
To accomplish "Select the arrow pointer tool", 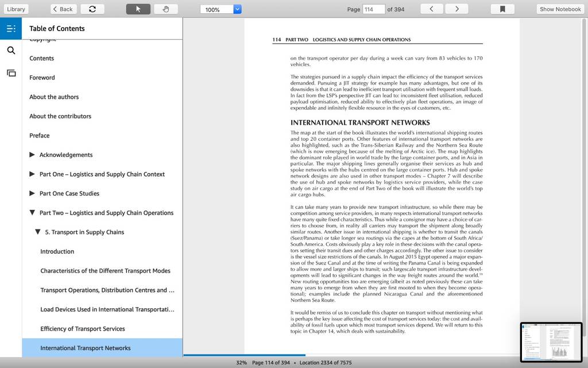I will point(138,9).
